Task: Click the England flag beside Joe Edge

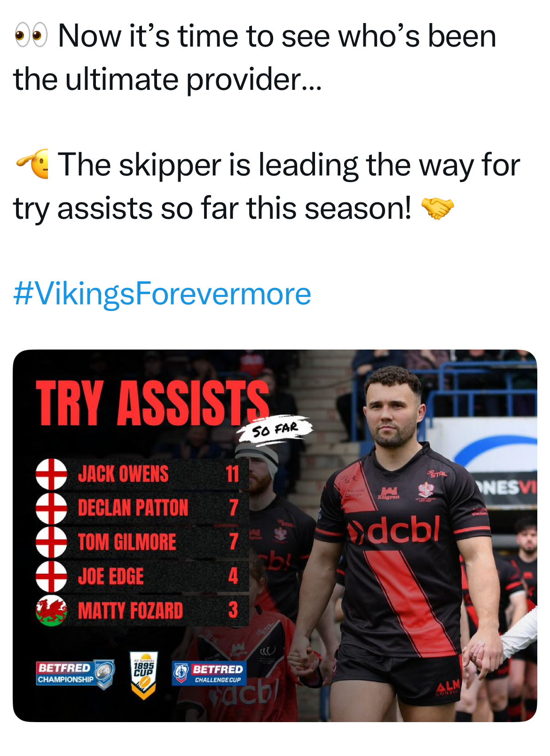Action: click(51, 576)
